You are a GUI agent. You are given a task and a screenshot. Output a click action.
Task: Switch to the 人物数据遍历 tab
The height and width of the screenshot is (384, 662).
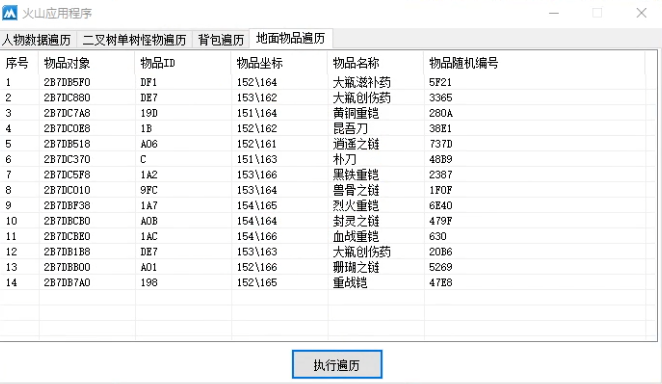click(37, 40)
